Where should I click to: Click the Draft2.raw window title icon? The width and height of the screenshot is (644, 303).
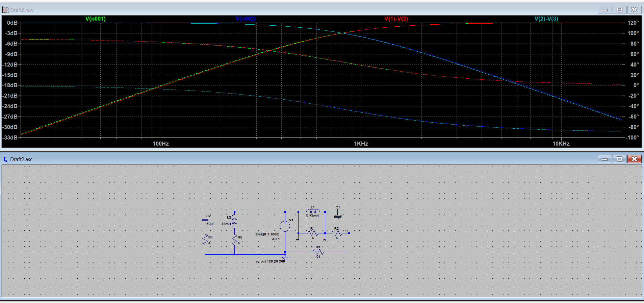point(5,10)
